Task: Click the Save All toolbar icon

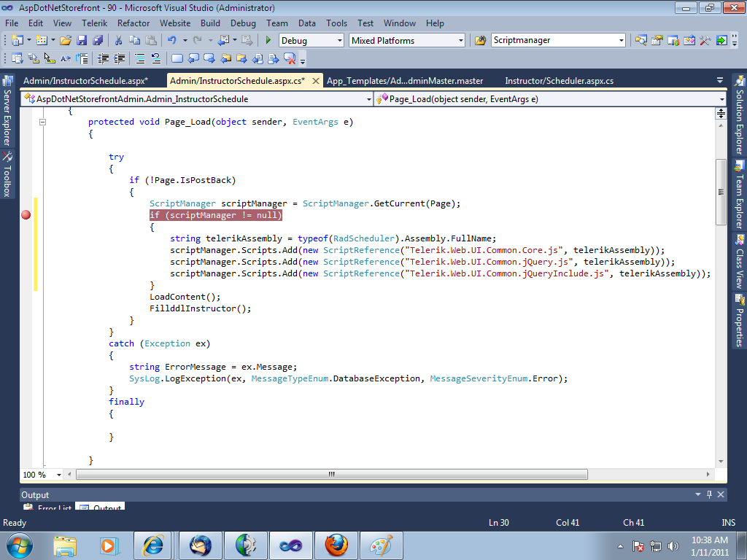Action: [97, 41]
